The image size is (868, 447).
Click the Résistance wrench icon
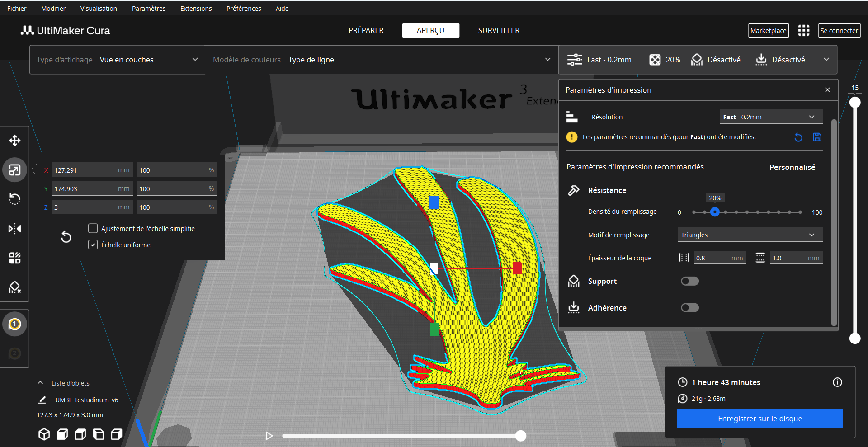(573, 190)
